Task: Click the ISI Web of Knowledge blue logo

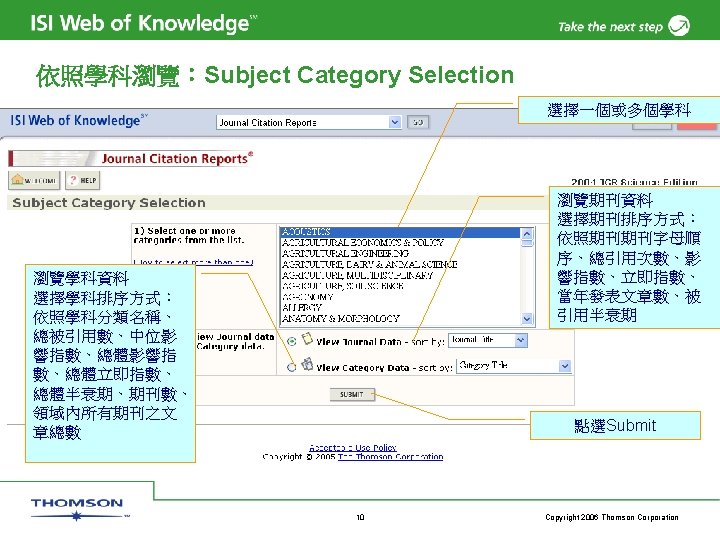Action: [79, 121]
